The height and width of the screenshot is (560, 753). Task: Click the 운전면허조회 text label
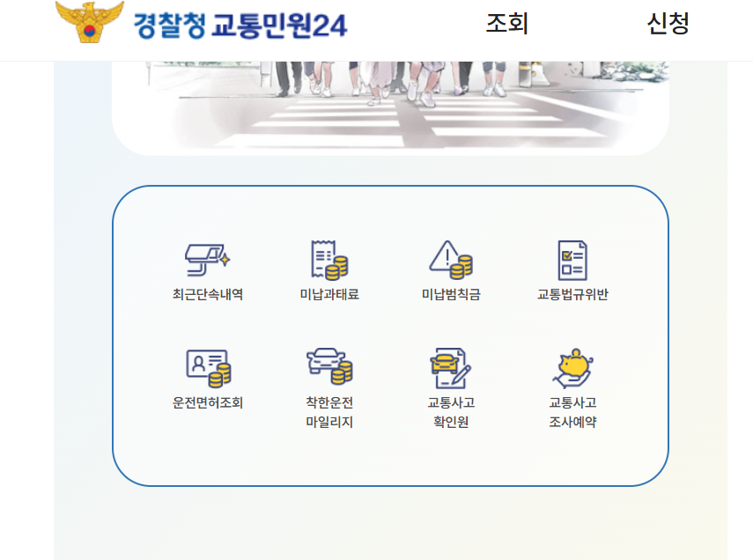pyautogui.click(x=208, y=402)
